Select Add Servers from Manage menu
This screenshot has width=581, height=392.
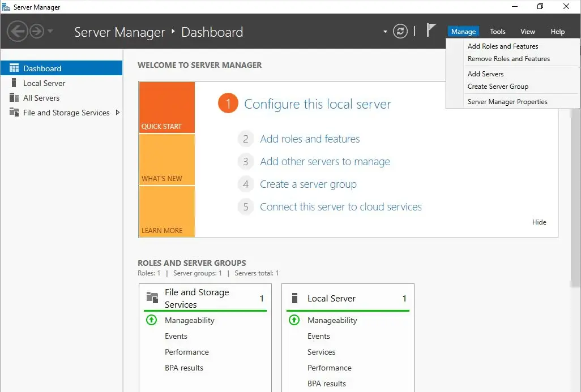485,74
